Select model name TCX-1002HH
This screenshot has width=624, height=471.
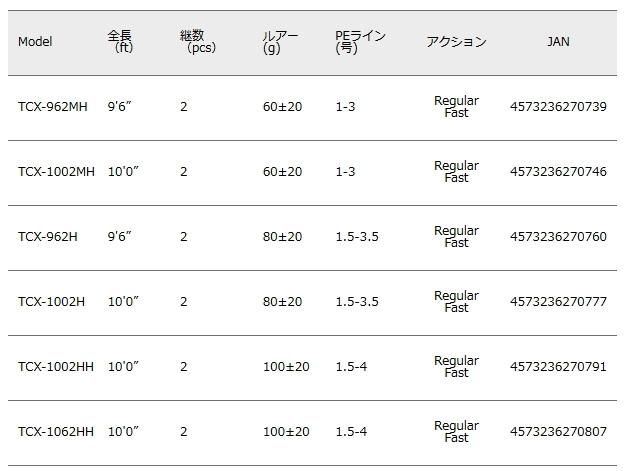click(56, 367)
